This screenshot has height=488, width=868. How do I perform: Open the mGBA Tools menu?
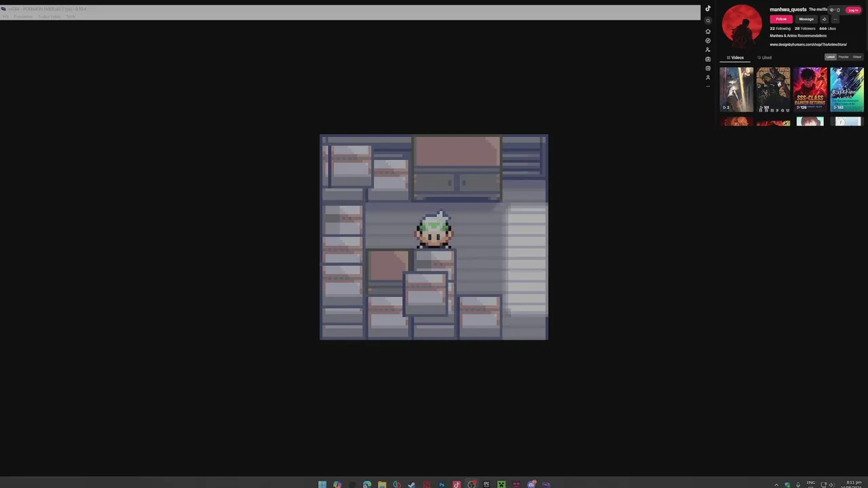pos(71,16)
